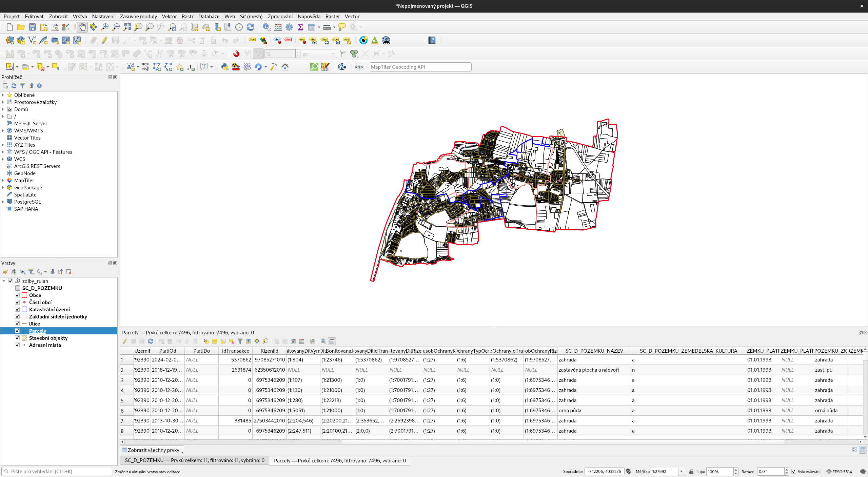The height and width of the screenshot is (477, 868).
Task: Click the EPSG:5514 CRS button
Action: click(839, 472)
